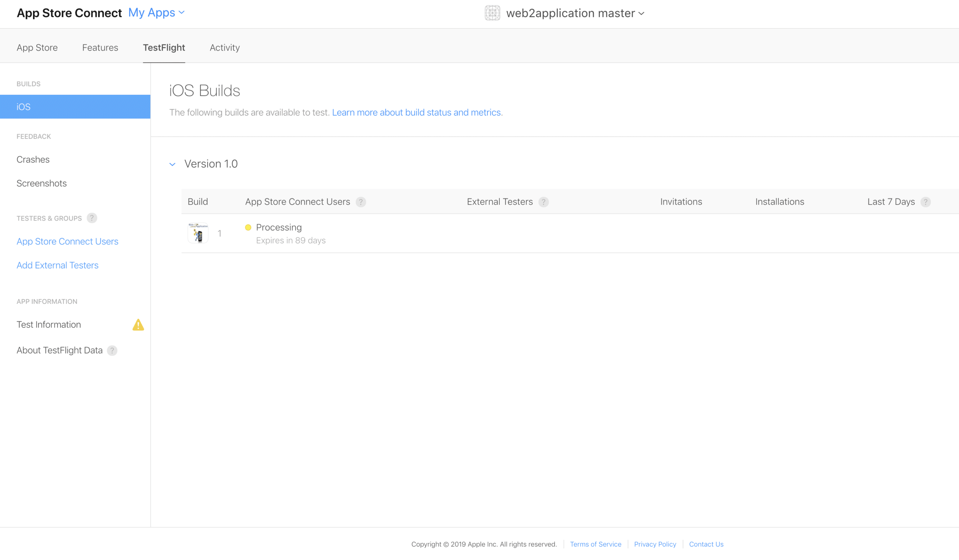Viewport: 959px width, 560px height.
Task: Click help icon next to App Store Connect Users column
Action: pos(360,202)
